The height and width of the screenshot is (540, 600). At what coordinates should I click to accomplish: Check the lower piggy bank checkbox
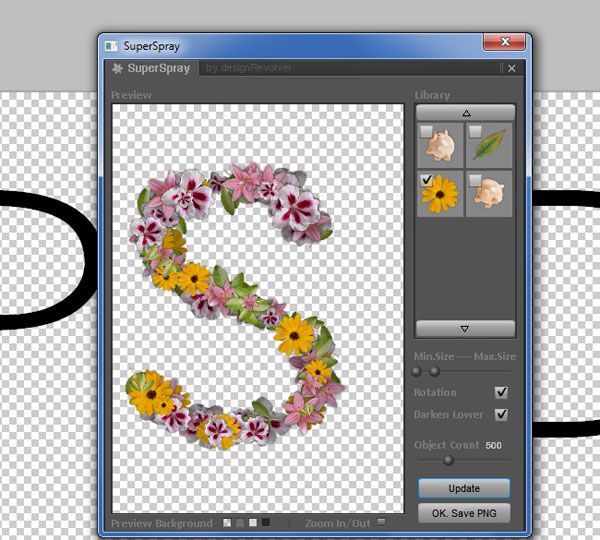tap(475, 180)
